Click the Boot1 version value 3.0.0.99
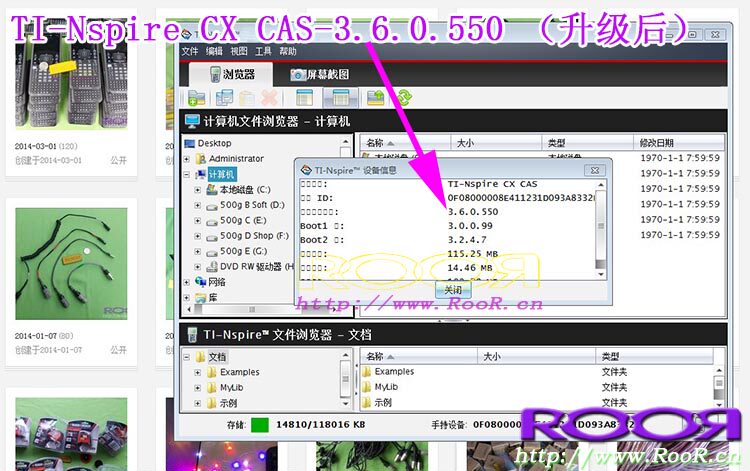This screenshot has height=471, width=750. coord(470,226)
